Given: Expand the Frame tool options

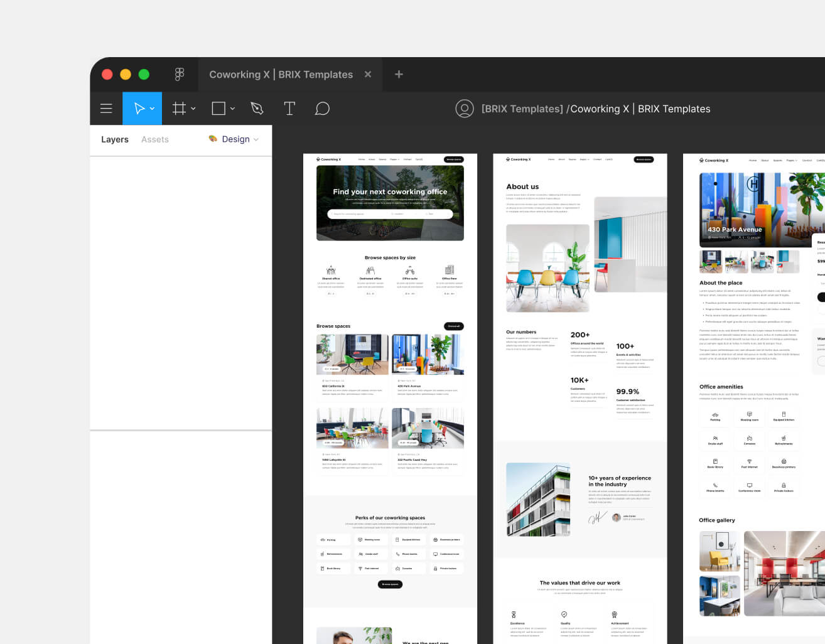Looking at the screenshot, I should pyautogui.click(x=193, y=108).
